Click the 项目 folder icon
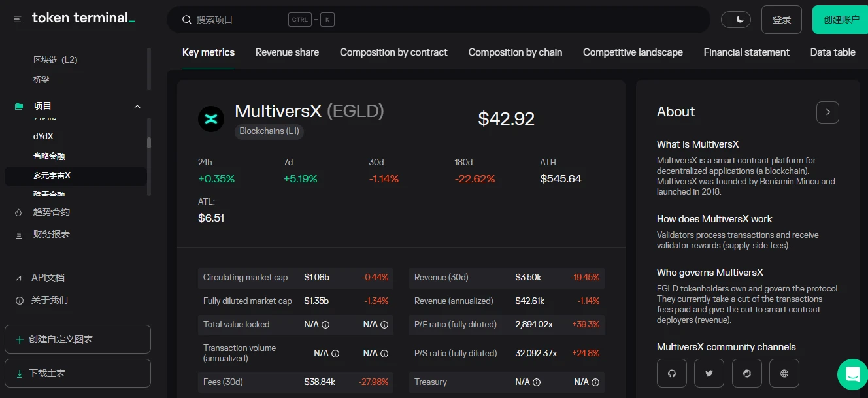 (x=19, y=106)
